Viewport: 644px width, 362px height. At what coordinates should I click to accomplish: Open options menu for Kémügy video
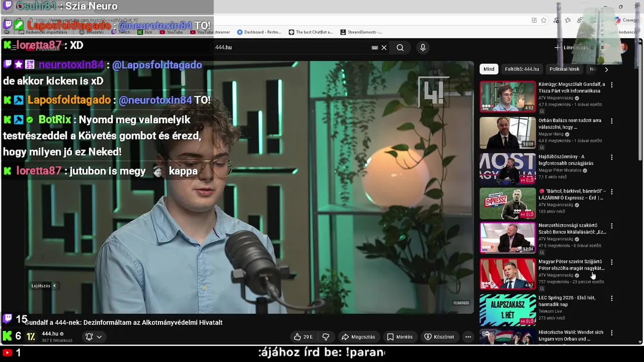[x=612, y=85]
